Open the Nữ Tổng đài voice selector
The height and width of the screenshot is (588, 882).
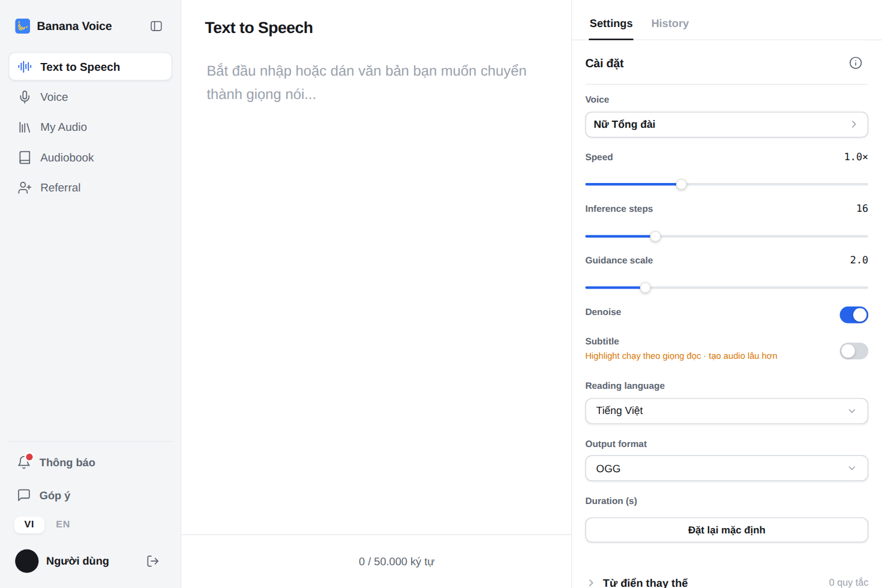point(727,125)
